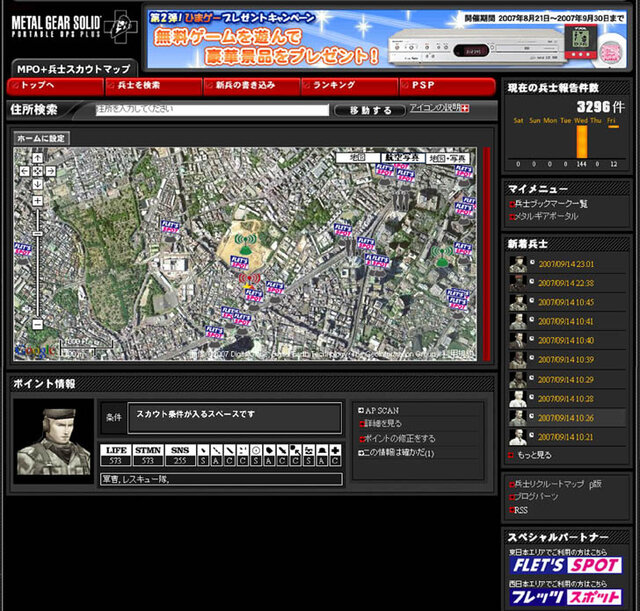Select the MPO+兵士スカウトマップ tab
Viewport: 640px width, 611px height.
pos(74,69)
